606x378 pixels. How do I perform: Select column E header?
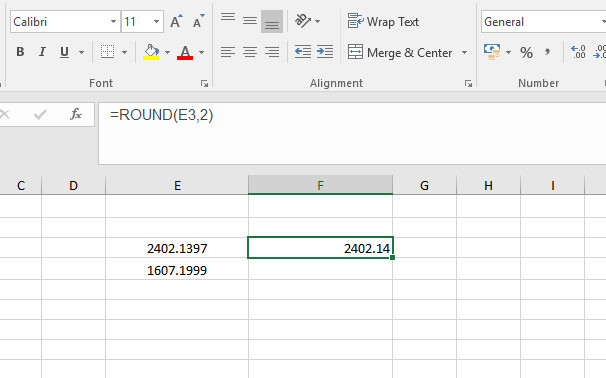[x=177, y=186]
